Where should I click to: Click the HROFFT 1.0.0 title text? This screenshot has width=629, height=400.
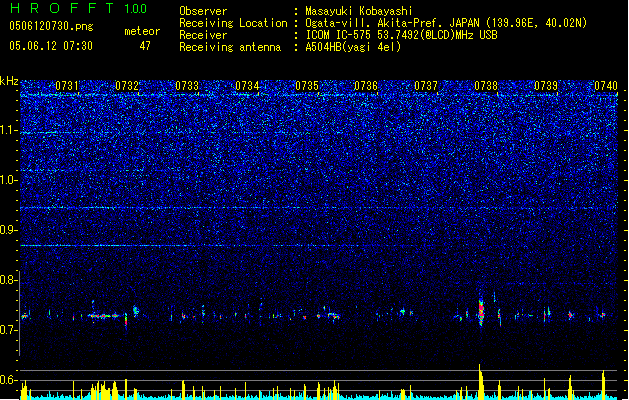tap(78, 8)
